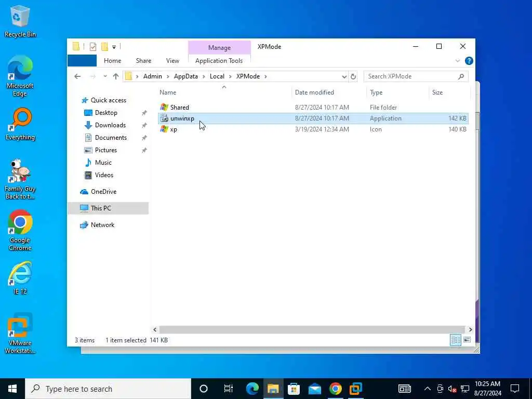Select the Google Chrome desktop shortcut
532x399 pixels.
[x=20, y=230]
